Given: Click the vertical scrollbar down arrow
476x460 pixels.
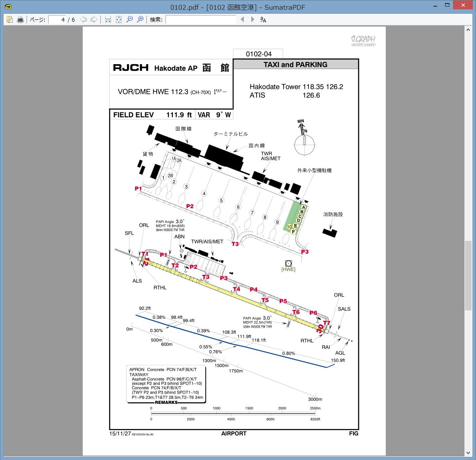Looking at the screenshot, I should [468, 452].
